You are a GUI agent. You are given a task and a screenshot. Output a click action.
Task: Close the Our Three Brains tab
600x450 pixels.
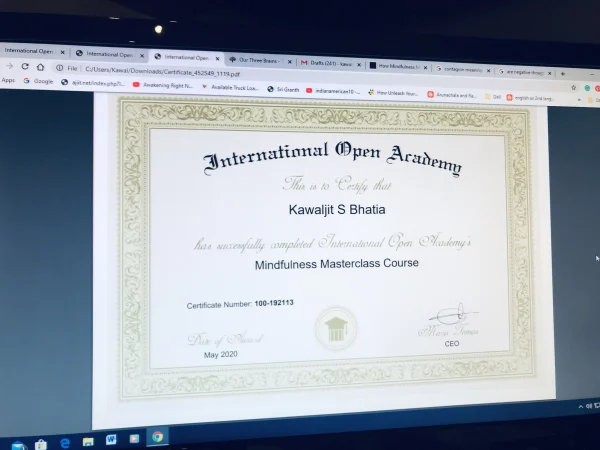[290, 62]
